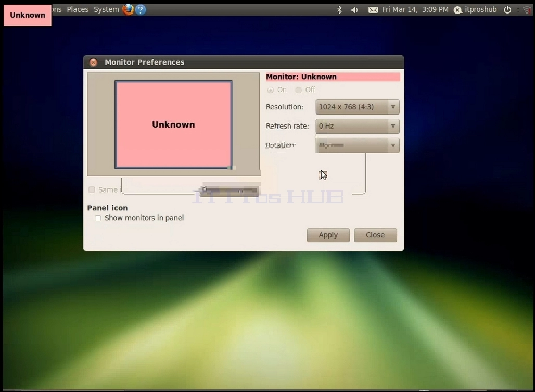The image size is (535, 392).
Task: Enable Show monitors in panel checkbox
Action: (x=98, y=218)
